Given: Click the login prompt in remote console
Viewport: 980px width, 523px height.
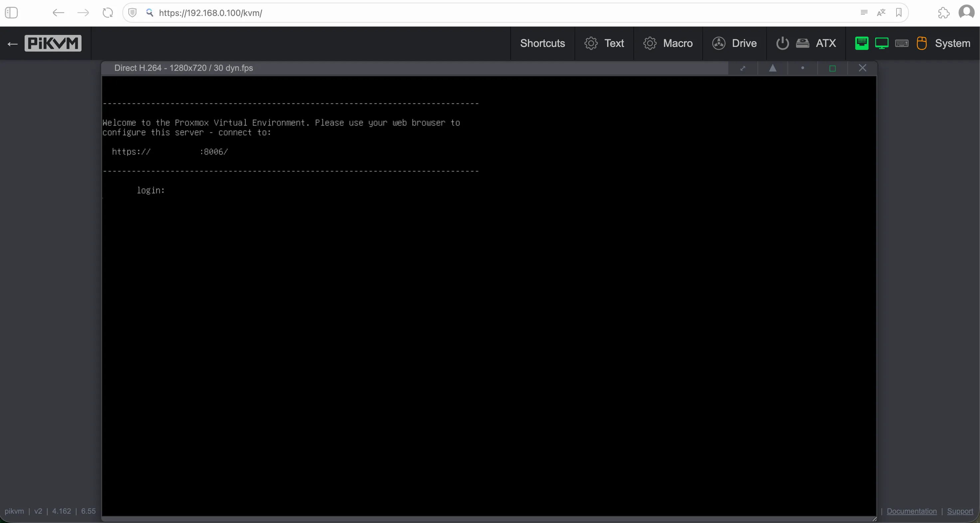Looking at the screenshot, I should (x=151, y=190).
